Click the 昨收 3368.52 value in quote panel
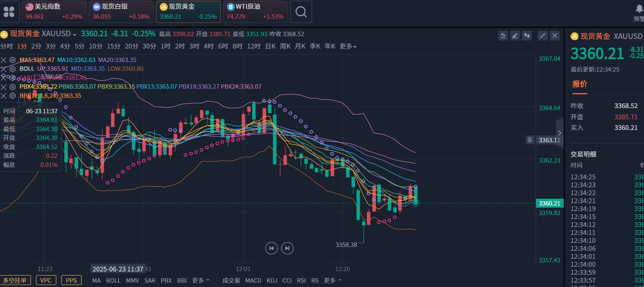 click(626, 106)
